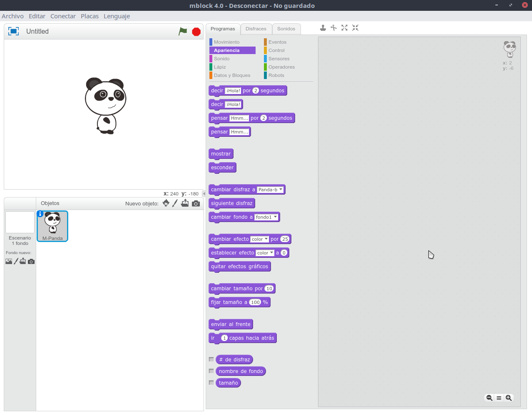Toggle fullscreen stage mode icon
This screenshot has width=532, height=415.
pos(14,32)
